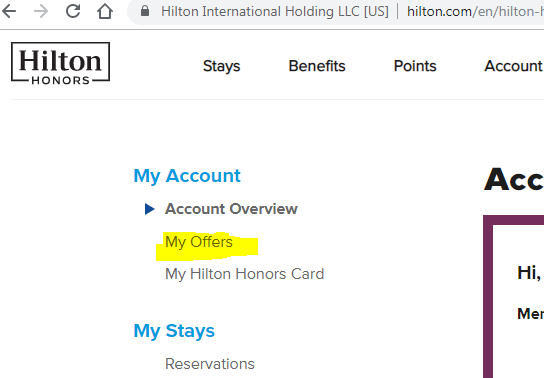Select Account Overview in the sidebar
This screenshot has height=378, width=544.
(x=231, y=209)
